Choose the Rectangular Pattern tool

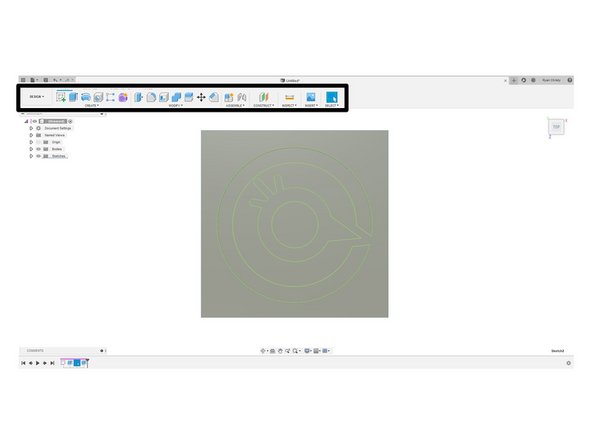110,97
